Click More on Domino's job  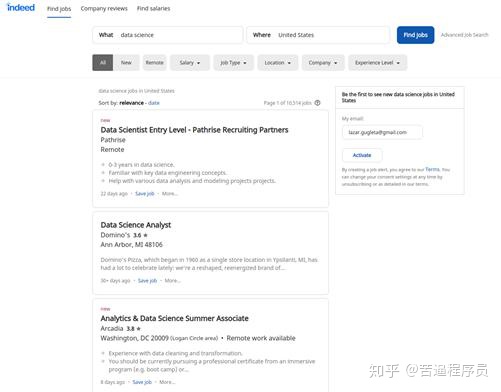pos(172,281)
